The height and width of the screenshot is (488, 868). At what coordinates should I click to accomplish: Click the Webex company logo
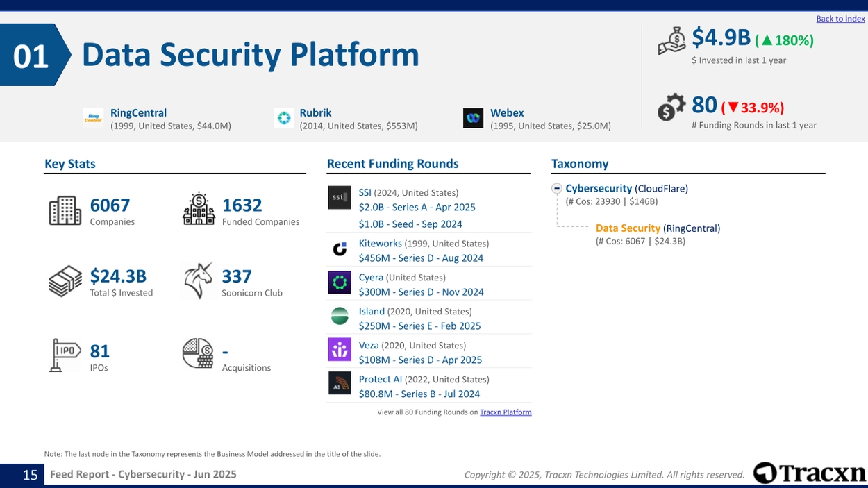click(473, 118)
